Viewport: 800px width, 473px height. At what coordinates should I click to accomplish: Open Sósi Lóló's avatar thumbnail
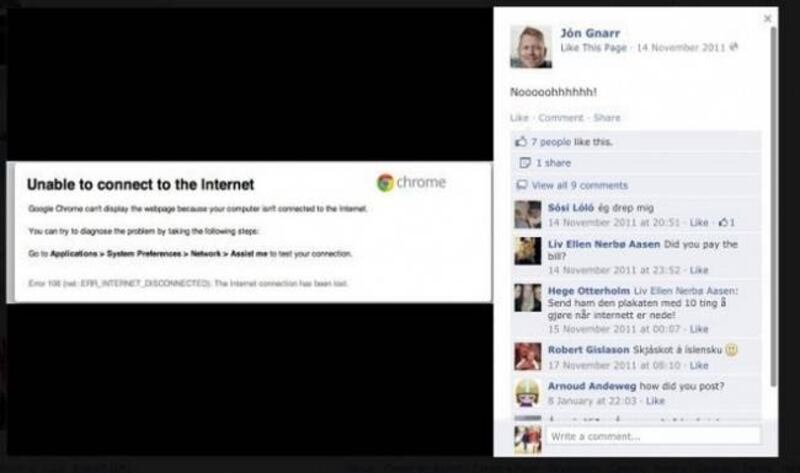click(528, 214)
